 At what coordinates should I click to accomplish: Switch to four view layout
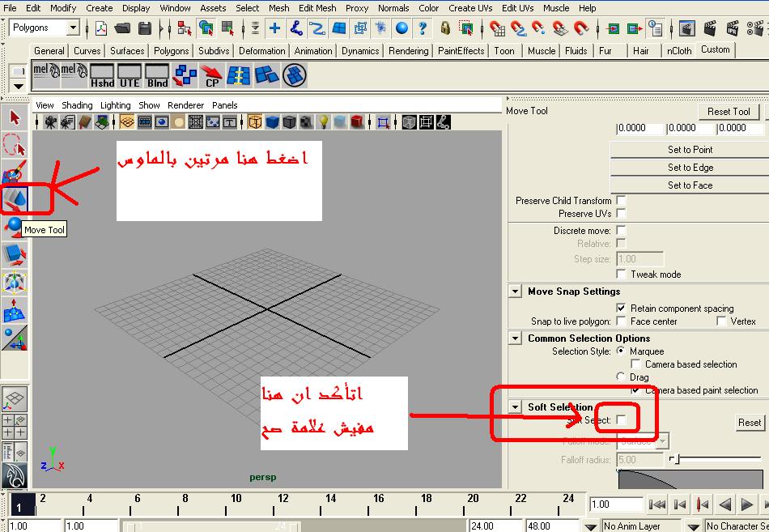15,426
